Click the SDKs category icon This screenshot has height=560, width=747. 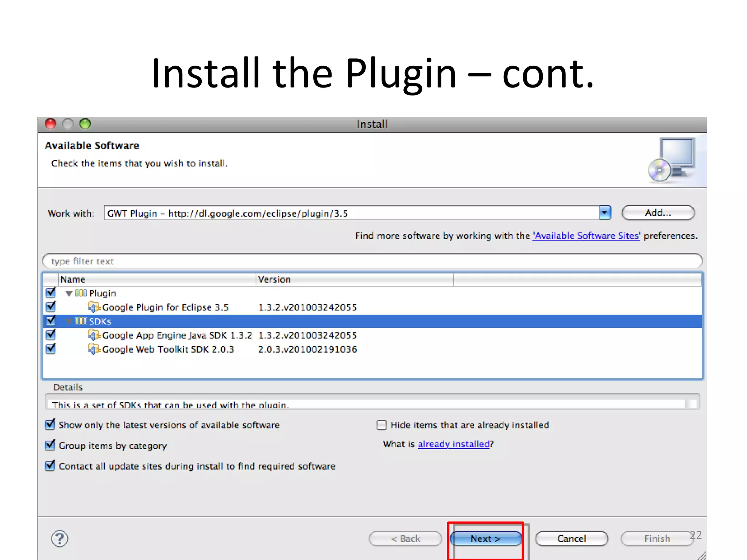point(81,321)
